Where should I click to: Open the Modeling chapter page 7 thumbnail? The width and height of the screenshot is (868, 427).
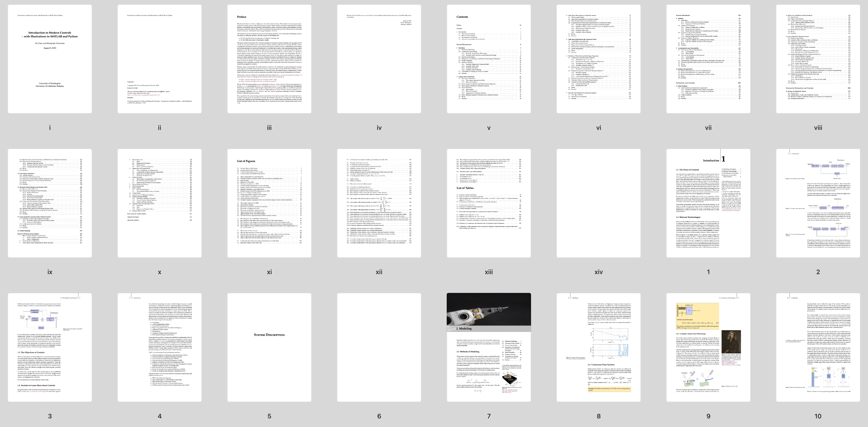point(489,347)
